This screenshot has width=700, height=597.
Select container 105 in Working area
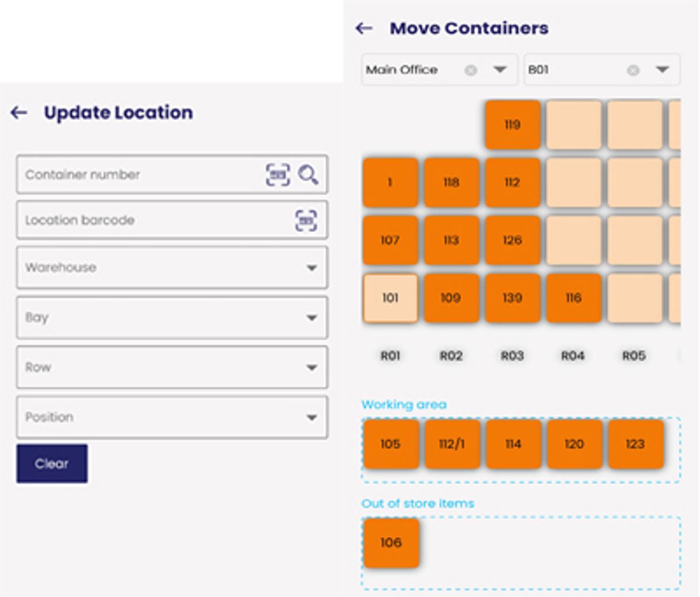point(390,444)
